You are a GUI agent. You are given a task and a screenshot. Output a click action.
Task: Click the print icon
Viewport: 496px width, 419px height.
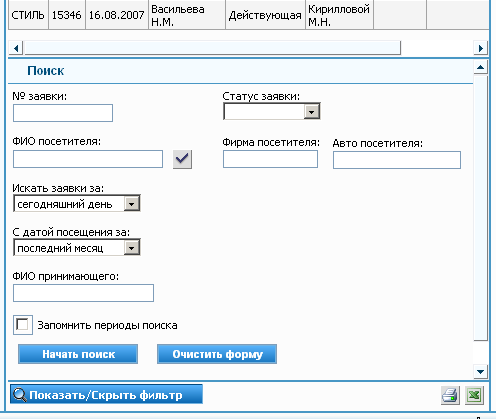[450, 395]
